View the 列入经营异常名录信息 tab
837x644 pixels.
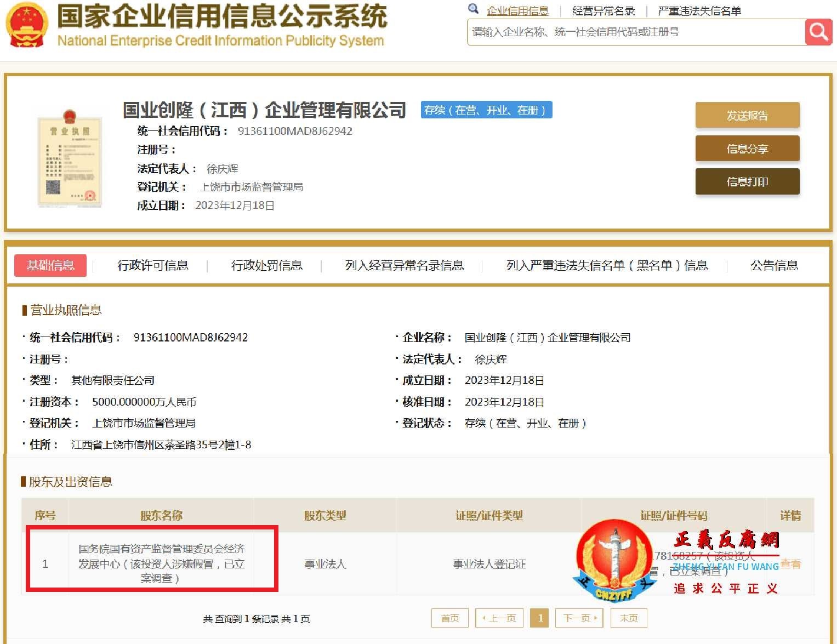403,265
